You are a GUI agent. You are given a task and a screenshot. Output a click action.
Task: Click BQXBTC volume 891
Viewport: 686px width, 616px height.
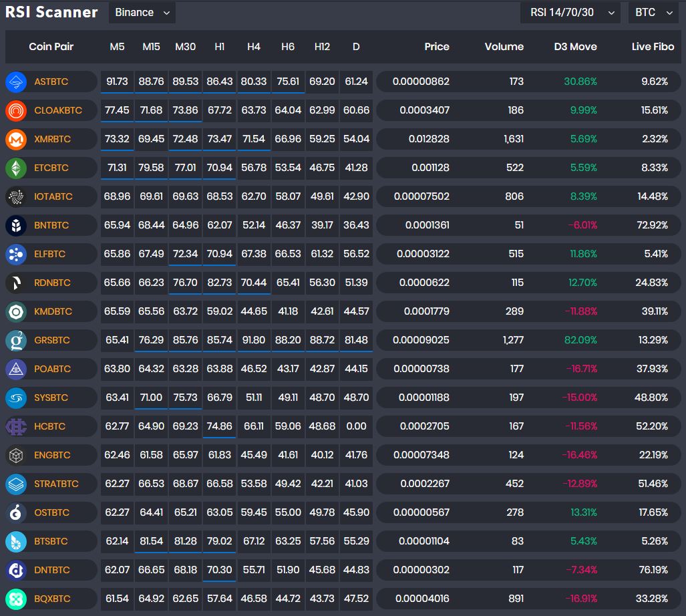click(x=516, y=599)
